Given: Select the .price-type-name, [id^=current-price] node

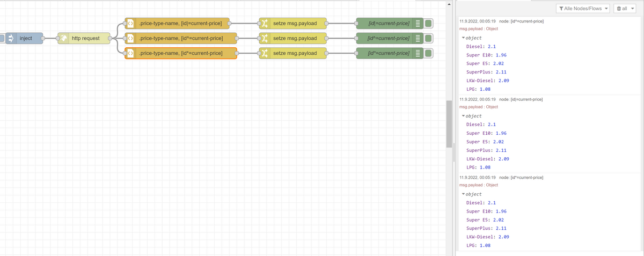Looking at the screenshot, I should (x=180, y=38).
